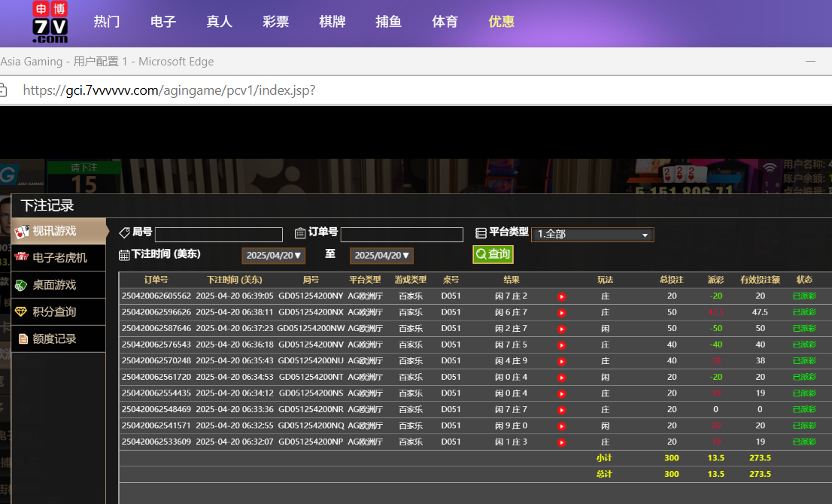Screen dimensions: 832x504
Task: Open the 平台类型 dropdown showing 1.全部
Action: pyautogui.click(x=592, y=235)
